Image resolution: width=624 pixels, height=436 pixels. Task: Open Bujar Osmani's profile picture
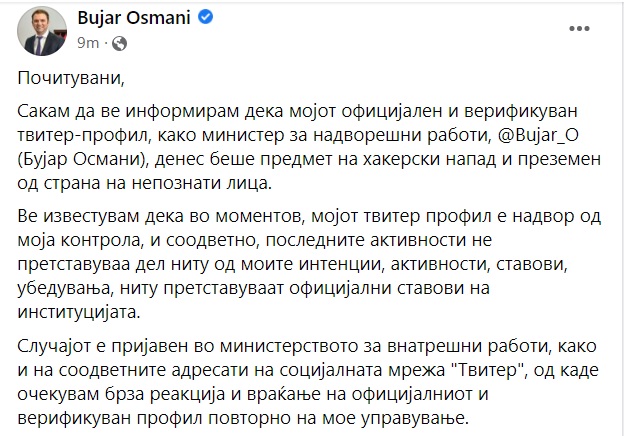coord(42,31)
